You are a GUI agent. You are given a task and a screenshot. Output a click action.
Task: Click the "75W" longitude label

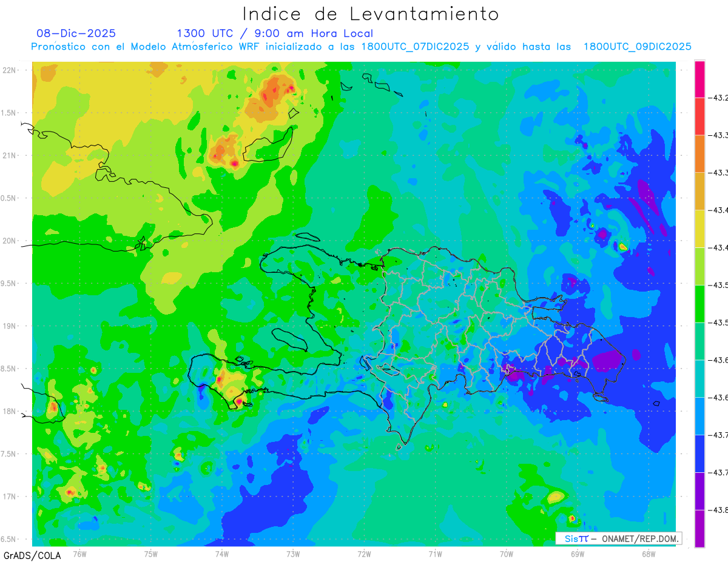pyautogui.click(x=151, y=554)
